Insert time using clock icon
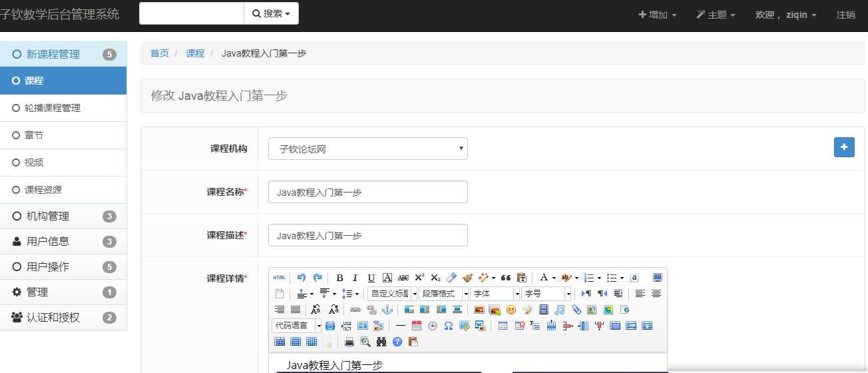868x373 pixels. 433,326
